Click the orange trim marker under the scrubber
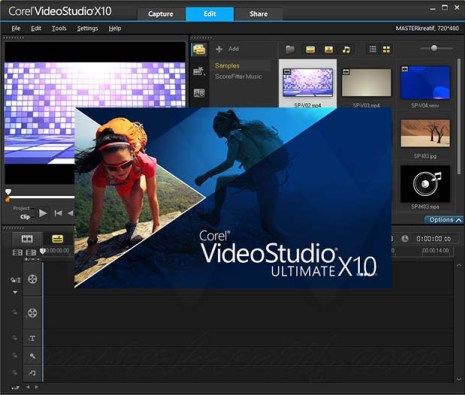Image resolution: width=465 pixels, height=395 pixels. [7, 199]
